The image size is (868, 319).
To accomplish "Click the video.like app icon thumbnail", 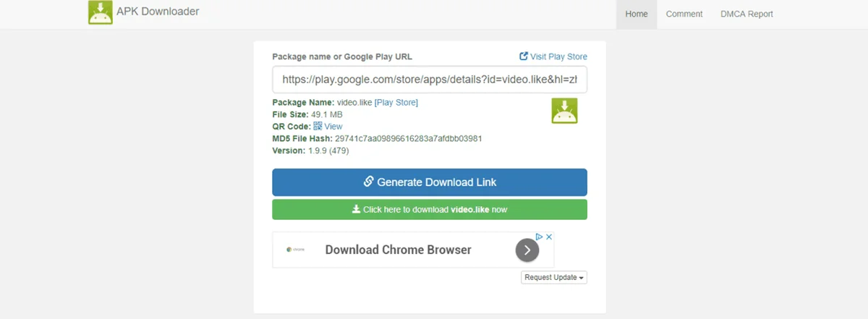I will (x=564, y=111).
